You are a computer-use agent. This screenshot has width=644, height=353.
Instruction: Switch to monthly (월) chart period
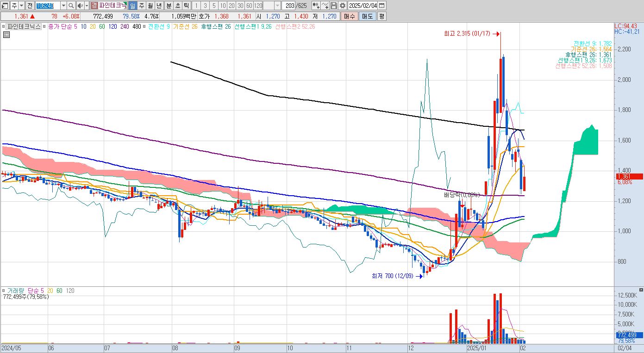click(x=150, y=6)
